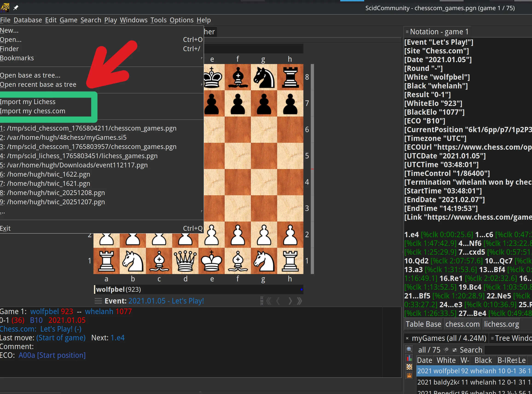Open the Help menu
The image size is (532, 394).
click(204, 20)
